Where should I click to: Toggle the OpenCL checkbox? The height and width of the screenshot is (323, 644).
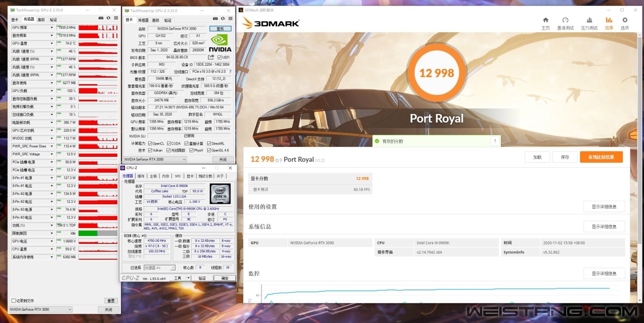[x=149, y=143]
